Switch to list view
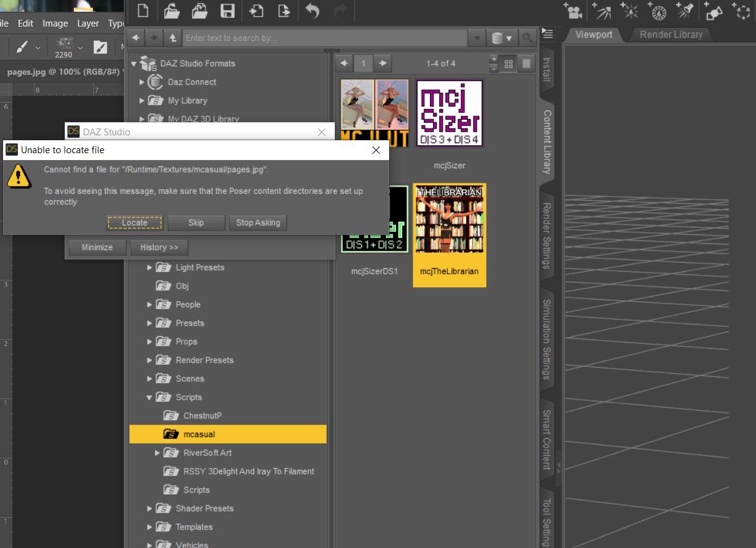Image resolution: width=756 pixels, height=548 pixels. (526, 63)
